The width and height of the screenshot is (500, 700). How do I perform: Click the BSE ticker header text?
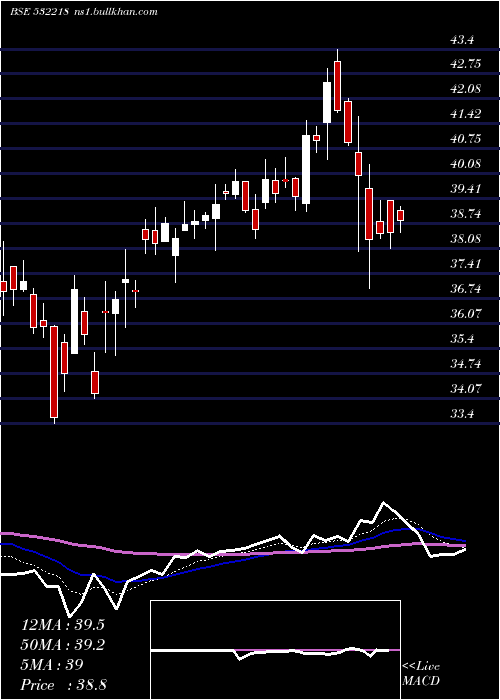click(39, 12)
